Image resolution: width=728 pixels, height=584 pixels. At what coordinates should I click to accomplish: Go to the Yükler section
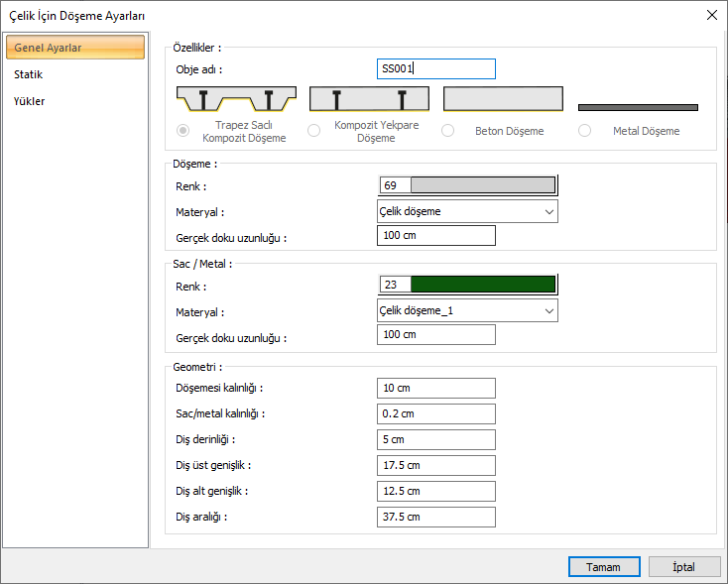pos(30,101)
